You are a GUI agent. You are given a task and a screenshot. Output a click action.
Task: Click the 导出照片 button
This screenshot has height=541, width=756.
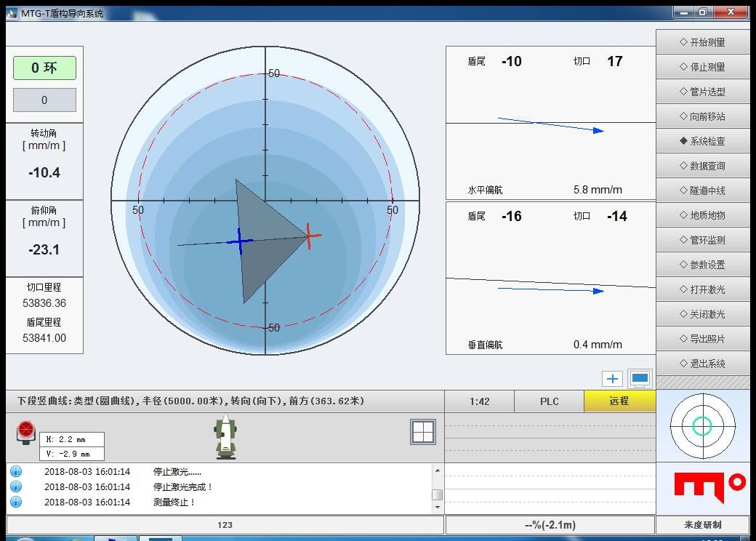(702, 338)
